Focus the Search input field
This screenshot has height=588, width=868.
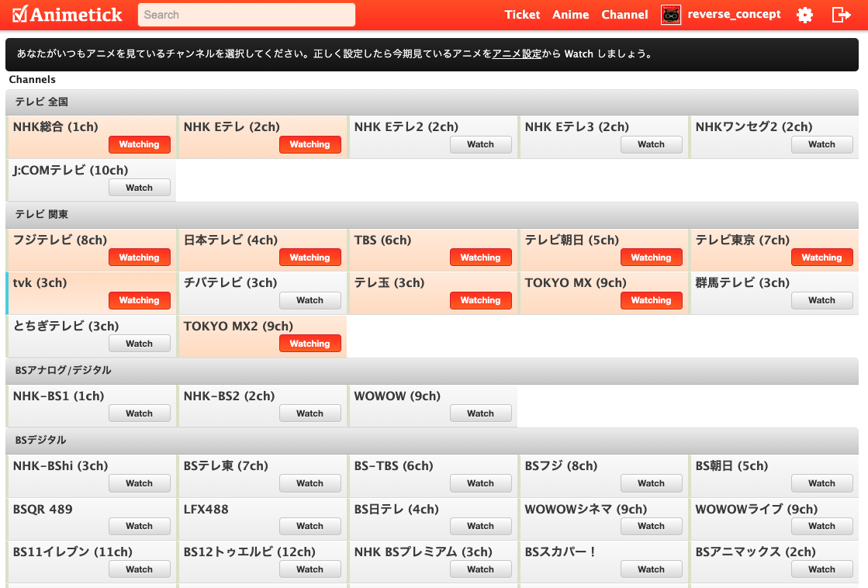247,15
